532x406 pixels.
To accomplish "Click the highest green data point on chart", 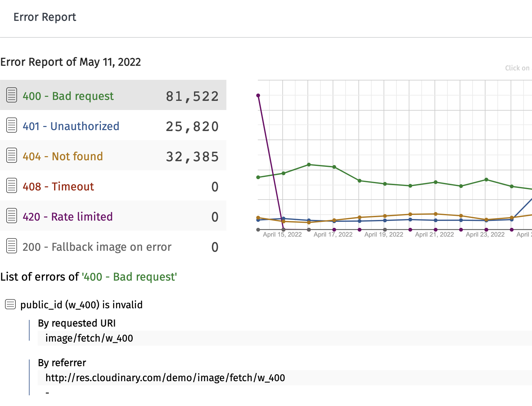I will click(x=309, y=165).
